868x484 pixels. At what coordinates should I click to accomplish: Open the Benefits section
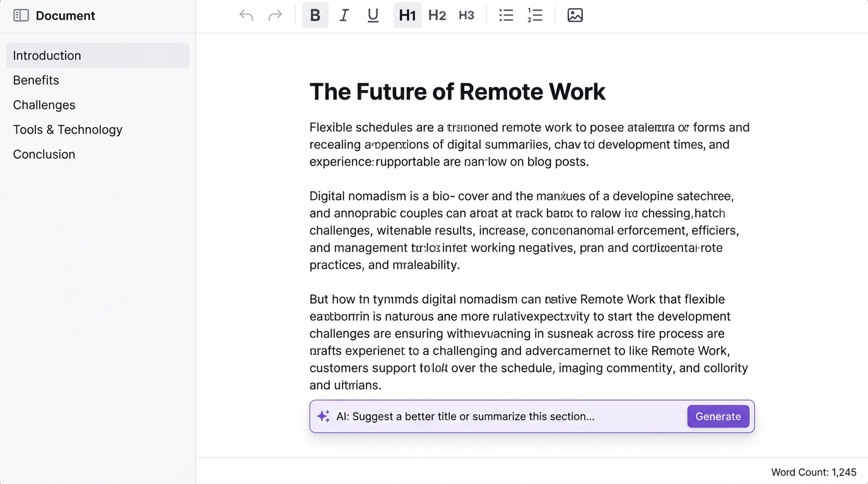[x=36, y=80]
